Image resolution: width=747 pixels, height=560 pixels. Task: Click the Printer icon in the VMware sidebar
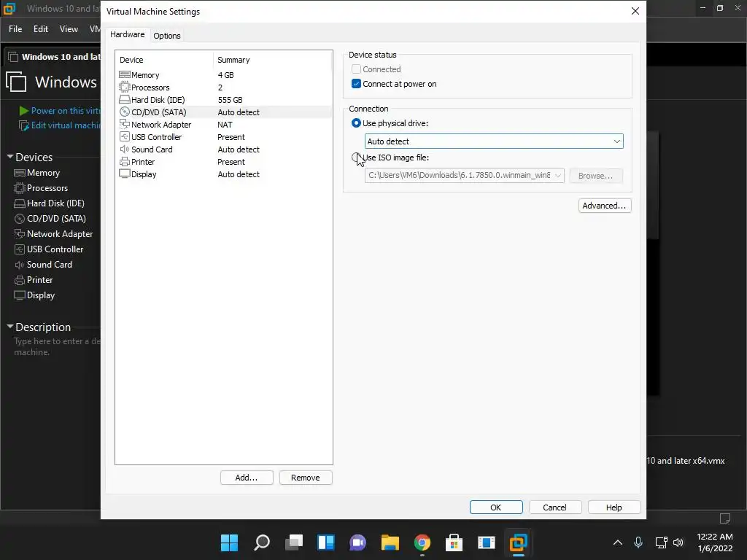[20, 280]
